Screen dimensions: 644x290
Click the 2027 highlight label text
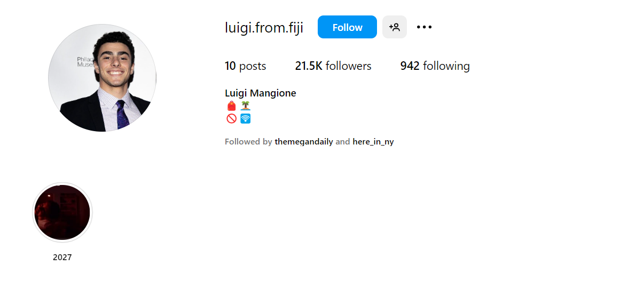(x=62, y=257)
